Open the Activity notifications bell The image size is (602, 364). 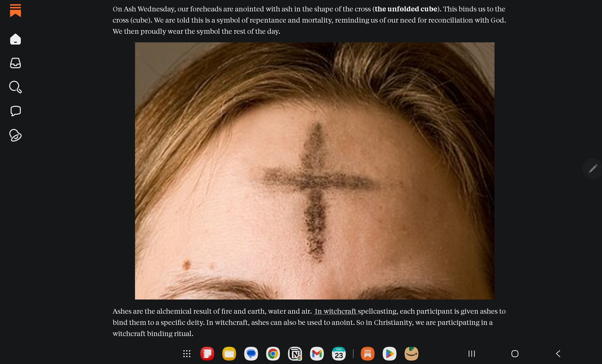point(15,135)
